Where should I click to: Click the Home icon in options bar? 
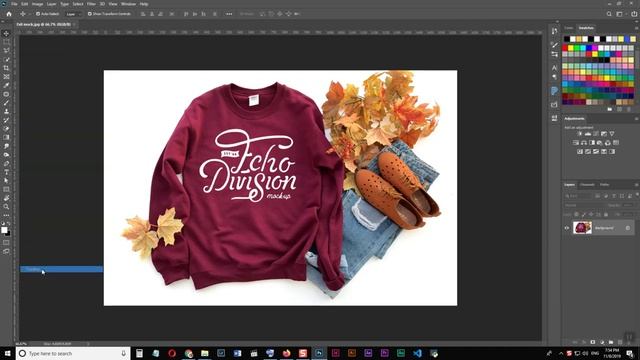[x=9, y=14]
